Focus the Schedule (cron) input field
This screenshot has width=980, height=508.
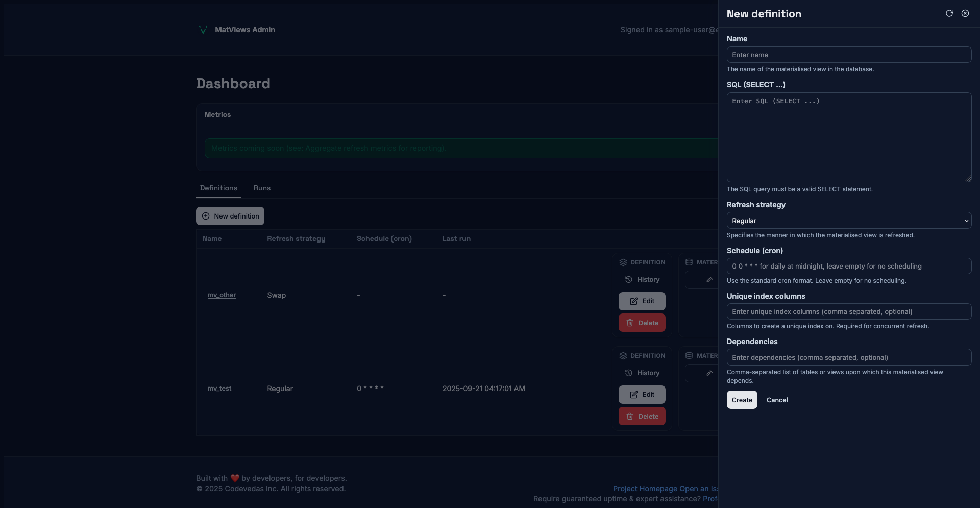coord(848,266)
